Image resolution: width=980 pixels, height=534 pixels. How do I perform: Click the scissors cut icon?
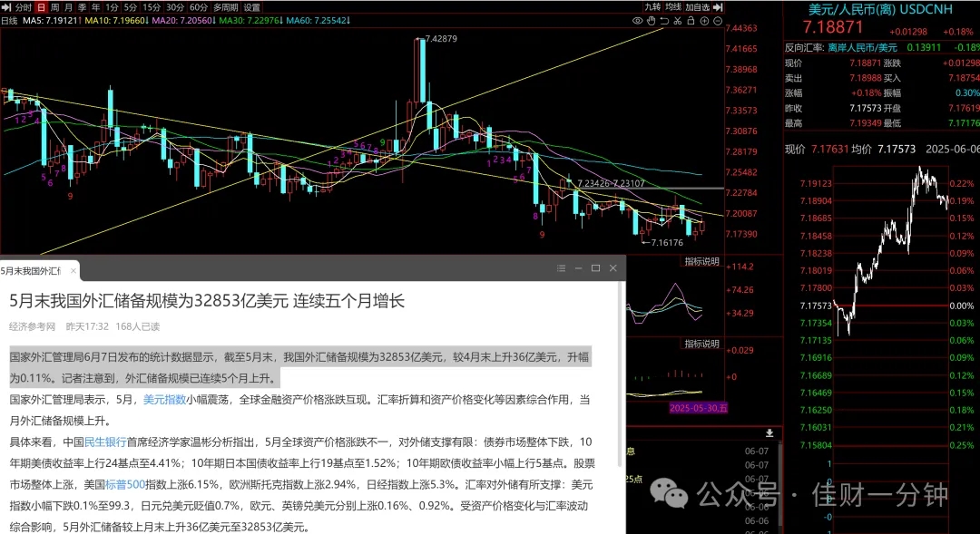click(678, 21)
